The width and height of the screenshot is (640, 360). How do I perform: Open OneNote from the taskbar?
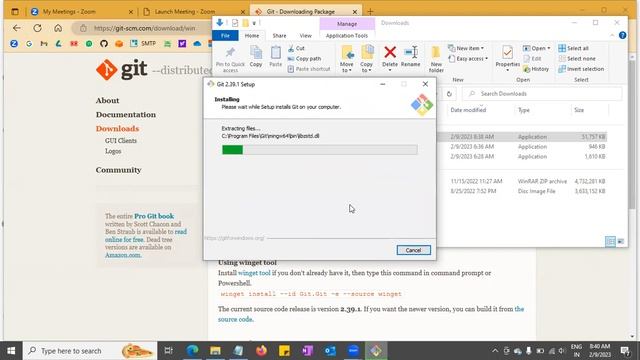pyautogui.click(x=307, y=351)
